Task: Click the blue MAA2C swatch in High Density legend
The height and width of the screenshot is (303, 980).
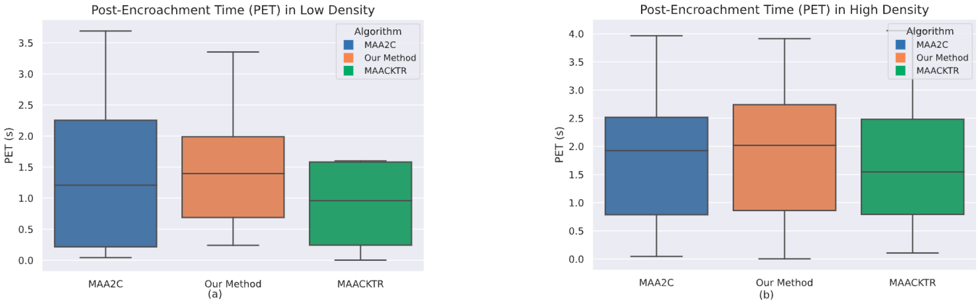Action: point(901,45)
